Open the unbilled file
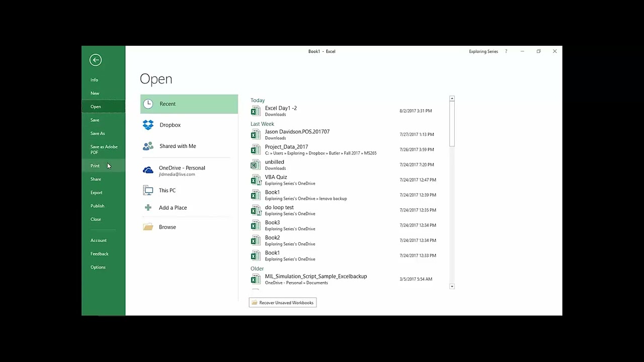Image resolution: width=644 pixels, height=362 pixels. [347, 164]
